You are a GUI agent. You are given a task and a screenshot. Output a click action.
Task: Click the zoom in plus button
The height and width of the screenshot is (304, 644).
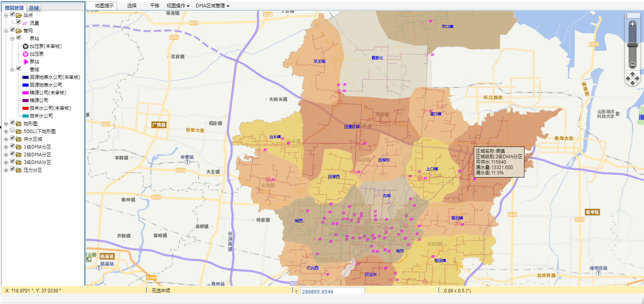tap(632, 24)
